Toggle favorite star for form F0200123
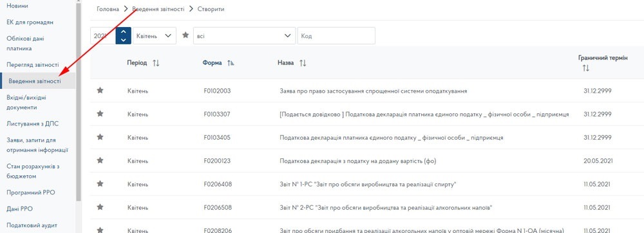 point(100,160)
